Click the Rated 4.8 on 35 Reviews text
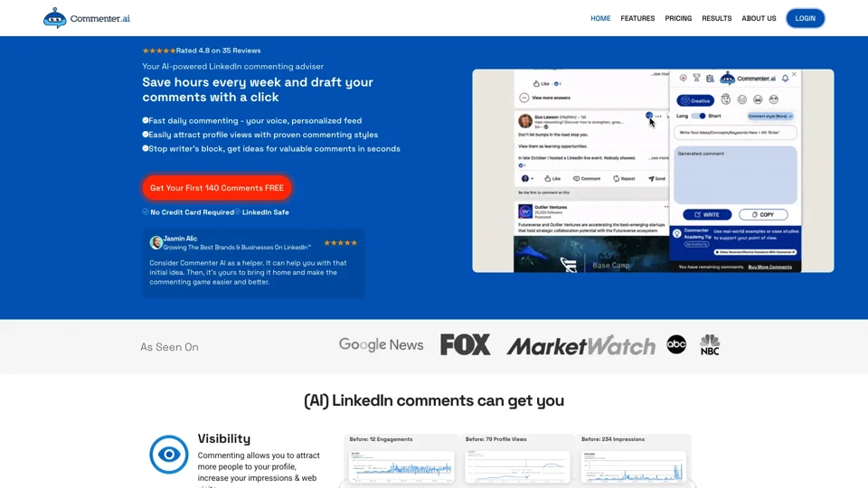 click(x=218, y=51)
